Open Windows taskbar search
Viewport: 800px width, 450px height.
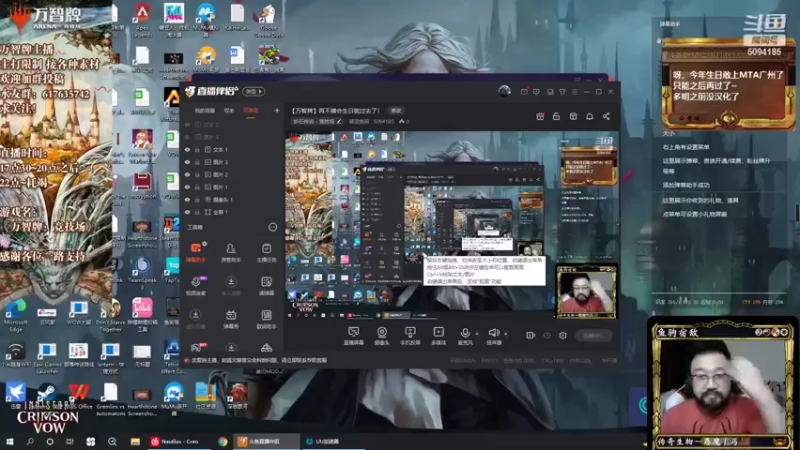30,441
